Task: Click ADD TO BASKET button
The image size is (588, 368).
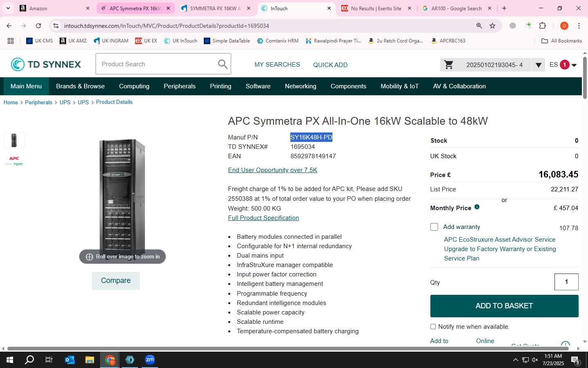Action: tap(504, 306)
